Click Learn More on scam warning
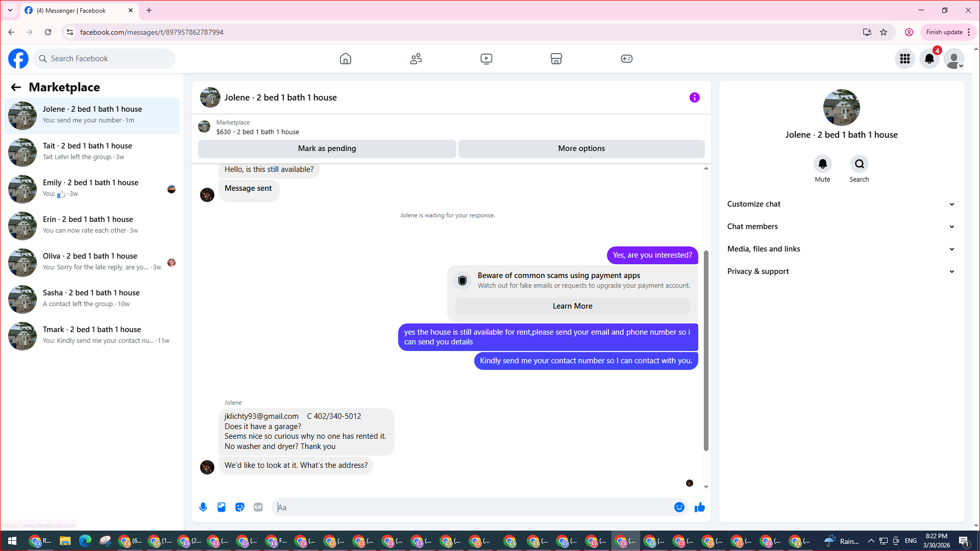This screenshot has width=980, height=551. click(x=572, y=306)
